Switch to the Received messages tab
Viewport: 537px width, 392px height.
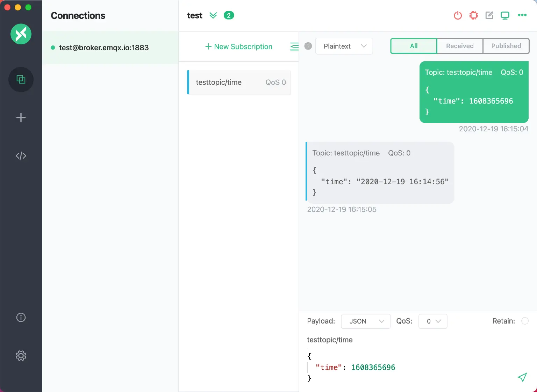coord(460,46)
